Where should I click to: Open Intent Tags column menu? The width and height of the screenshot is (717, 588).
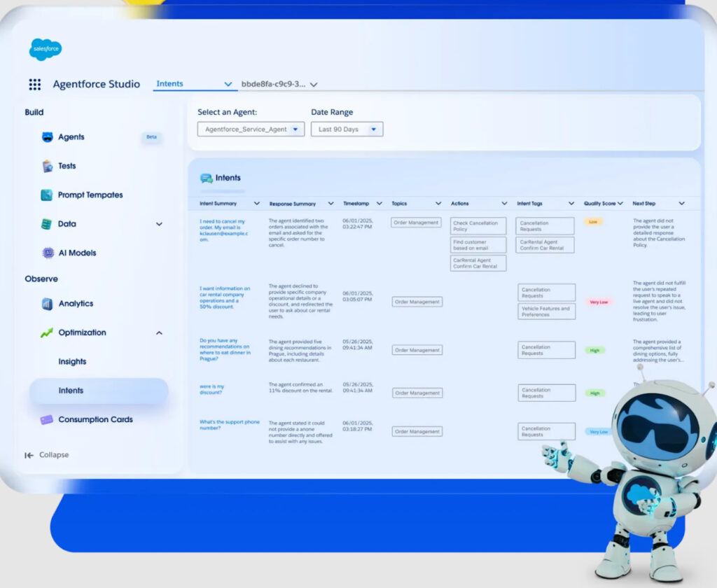coord(571,204)
